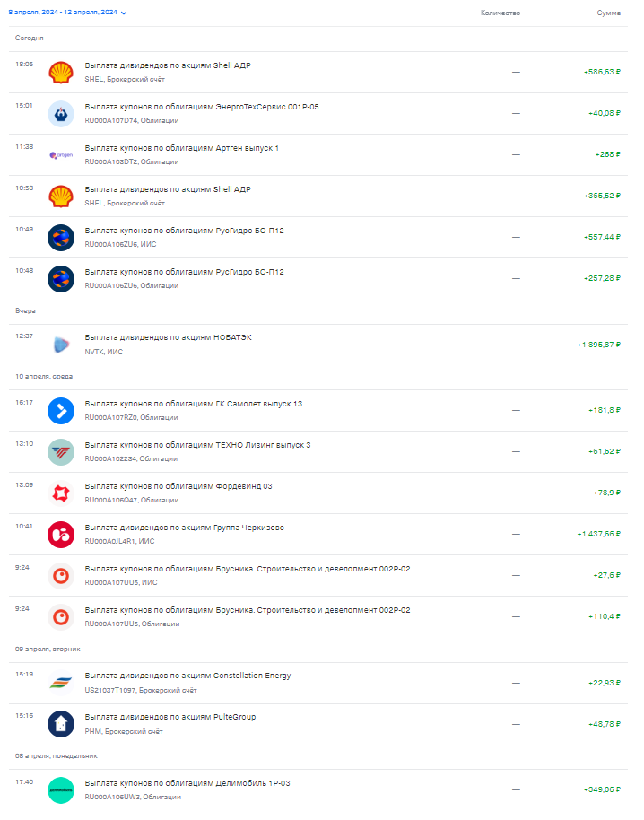Open РусГидро БО-П12 coupon payment, ИИС
Image resolution: width=644 pixels, height=820 pixels.
[318, 238]
